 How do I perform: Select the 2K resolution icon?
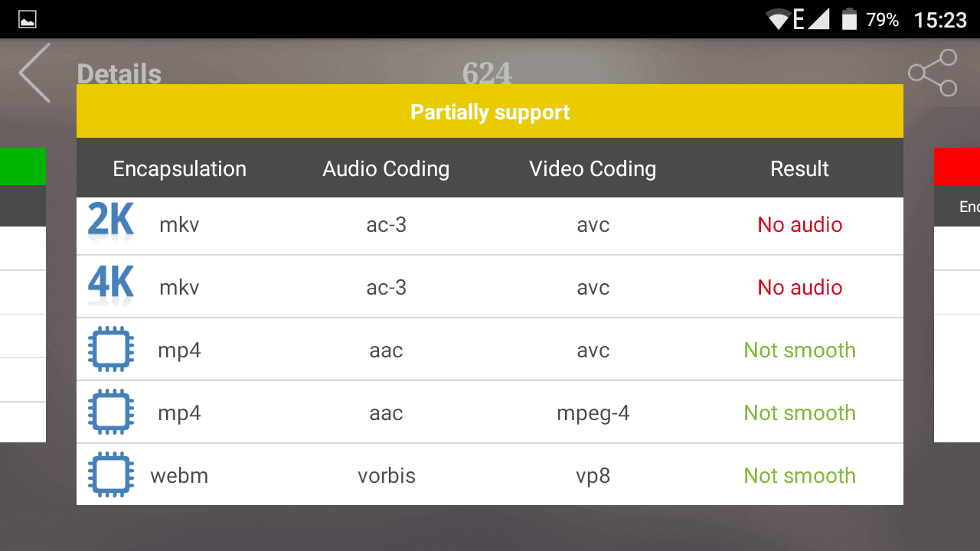point(111,223)
